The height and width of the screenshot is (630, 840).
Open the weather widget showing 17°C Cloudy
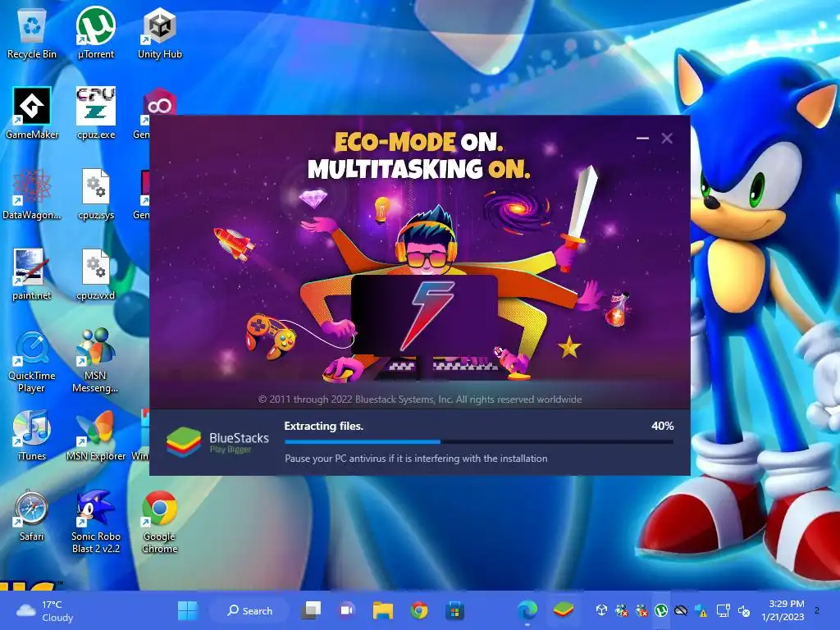[x=47, y=610]
